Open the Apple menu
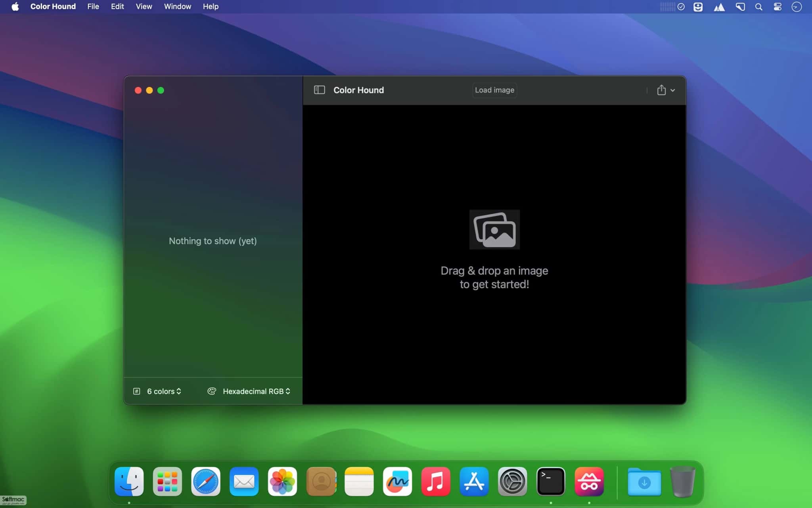This screenshot has height=508, width=812. tap(15, 6)
